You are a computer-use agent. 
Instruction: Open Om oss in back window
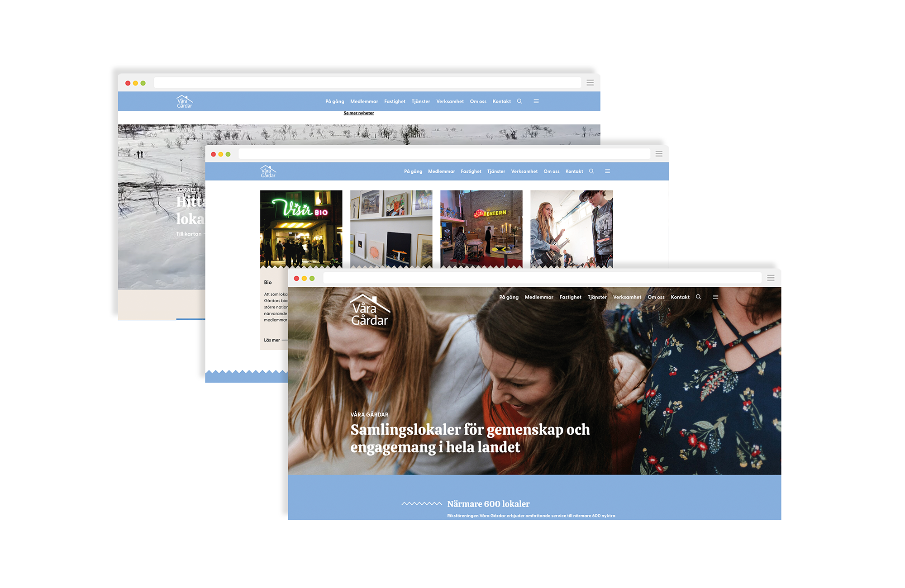point(478,101)
